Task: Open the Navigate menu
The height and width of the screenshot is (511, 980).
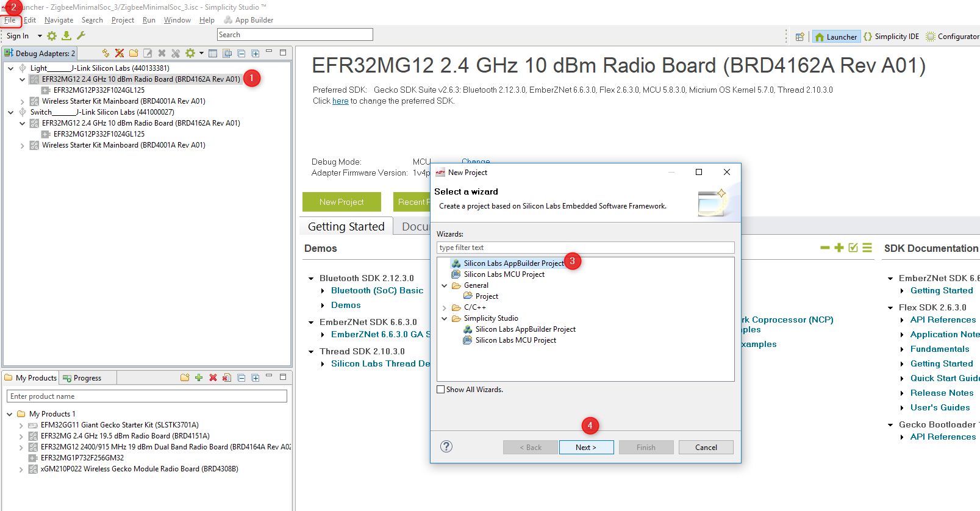Action: [59, 20]
